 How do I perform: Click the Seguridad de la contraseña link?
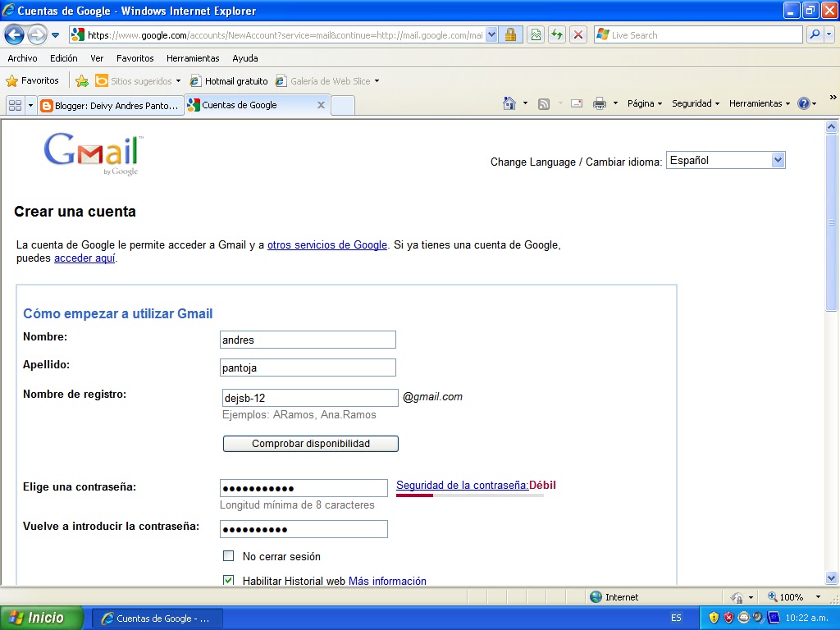tap(463, 485)
